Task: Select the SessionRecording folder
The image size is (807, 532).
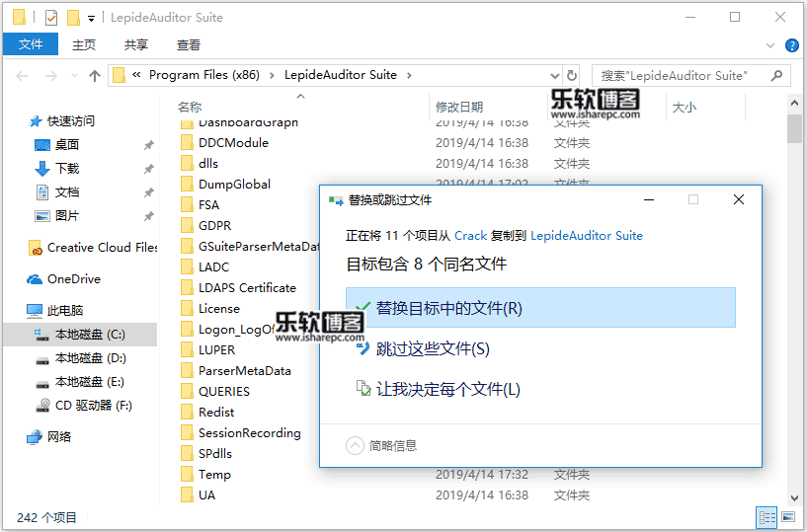Action: (x=240, y=432)
